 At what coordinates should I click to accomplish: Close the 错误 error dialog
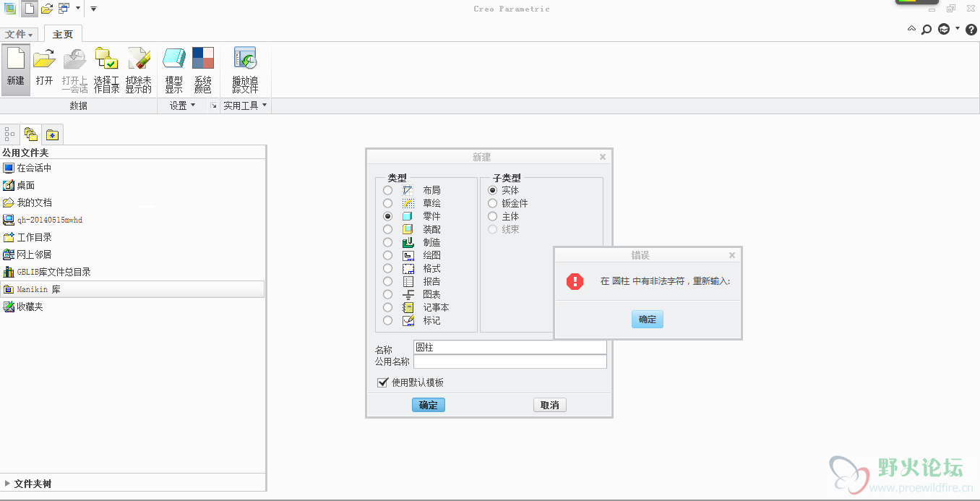click(x=732, y=255)
